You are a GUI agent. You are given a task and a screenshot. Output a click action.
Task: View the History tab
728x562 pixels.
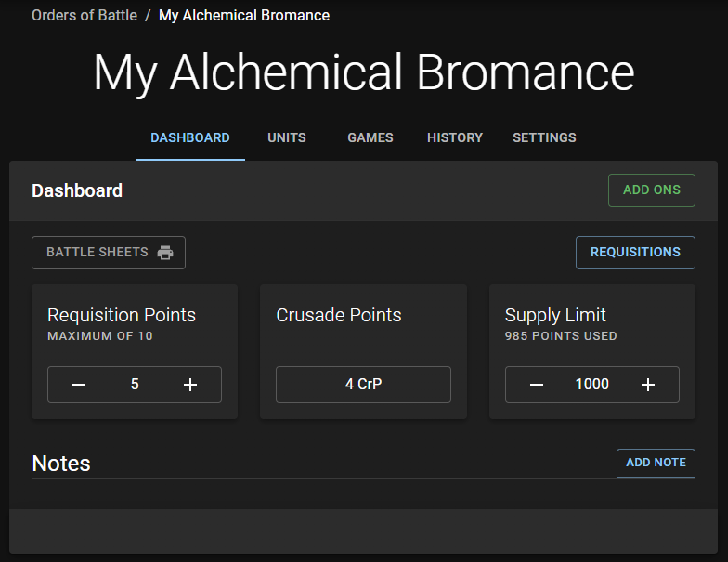coord(455,137)
